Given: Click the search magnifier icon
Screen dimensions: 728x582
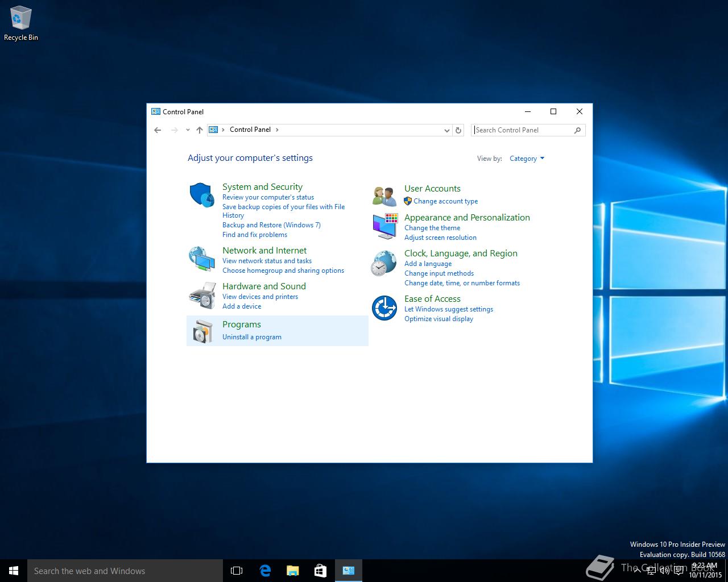Looking at the screenshot, I should click(x=577, y=130).
